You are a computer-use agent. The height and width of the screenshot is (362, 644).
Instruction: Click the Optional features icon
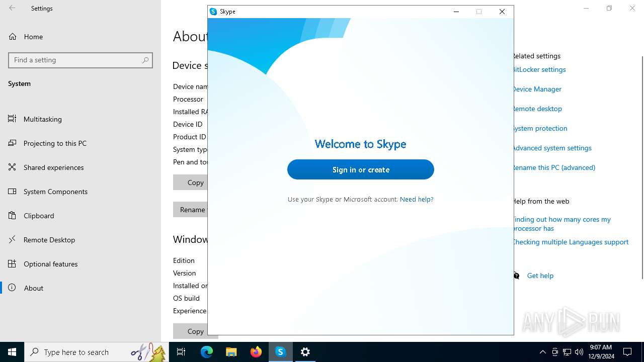[x=12, y=264]
